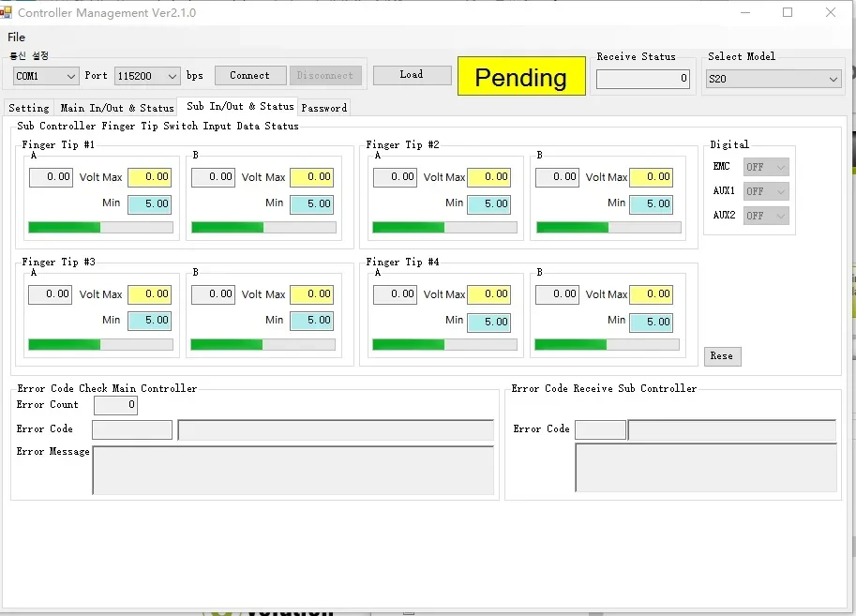Open the Main In/Out & Status tab
The width and height of the screenshot is (856, 616).
pyautogui.click(x=117, y=108)
